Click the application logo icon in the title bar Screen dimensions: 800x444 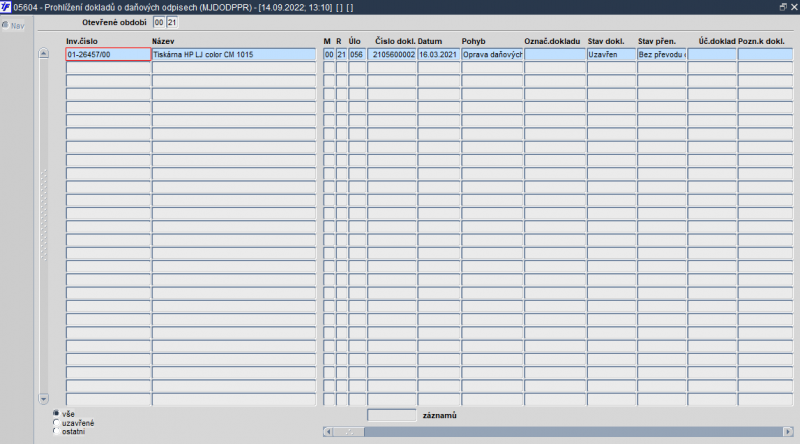pyautogui.click(x=6, y=7)
